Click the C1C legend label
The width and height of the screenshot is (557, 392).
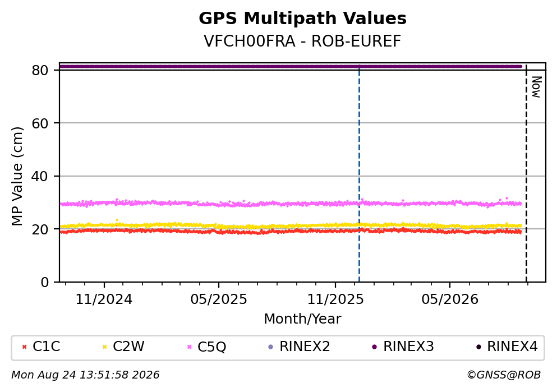coord(46,347)
